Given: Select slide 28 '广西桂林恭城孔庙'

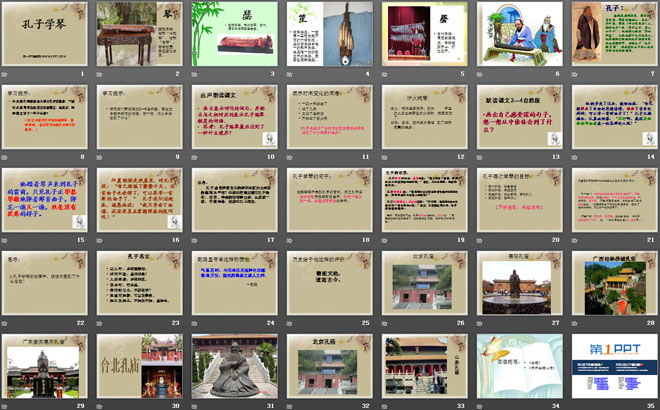Looking at the screenshot, I should tap(615, 283).
